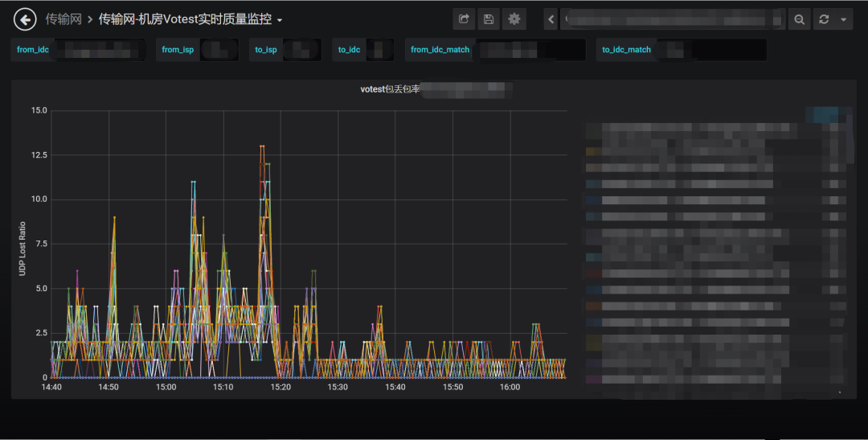Click the 16:00 x-axis label
Viewport: 868px width, 440px height.
pyautogui.click(x=510, y=388)
